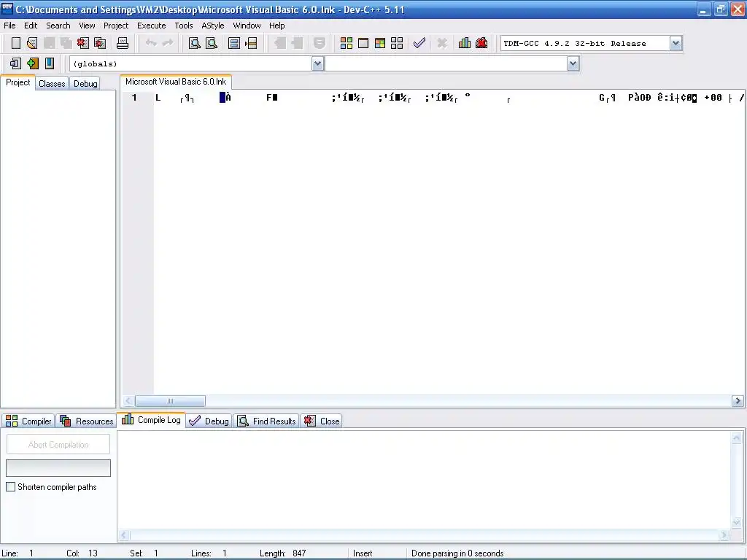The height and width of the screenshot is (560, 747).
Task: Click the Run window icon
Action: (x=363, y=43)
